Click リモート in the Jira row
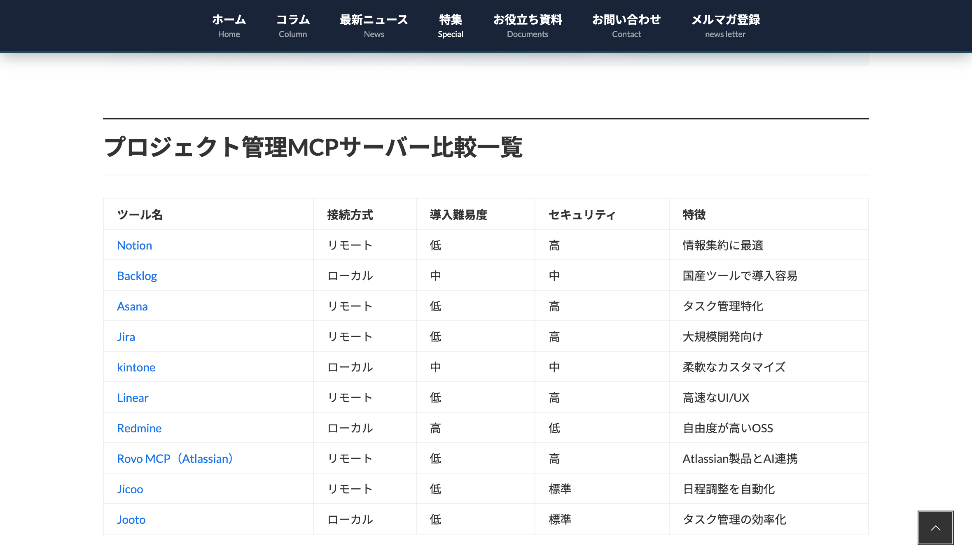The image size is (972, 560). tap(350, 337)
